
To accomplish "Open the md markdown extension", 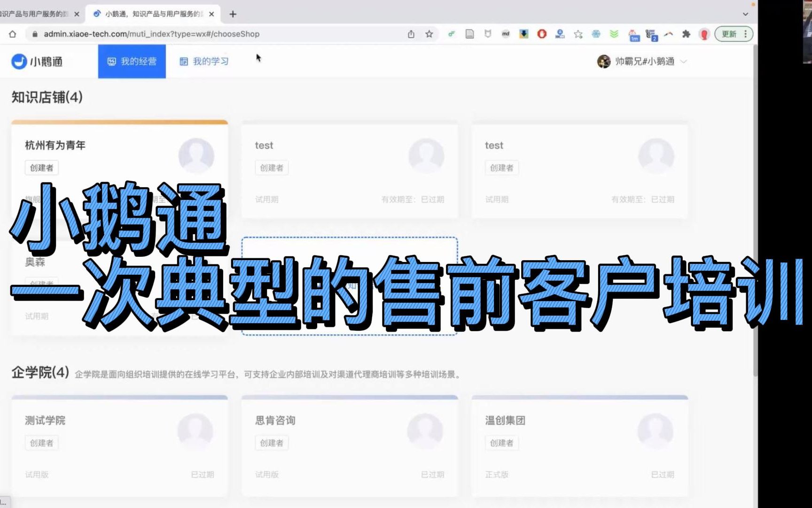I will 506,34.
